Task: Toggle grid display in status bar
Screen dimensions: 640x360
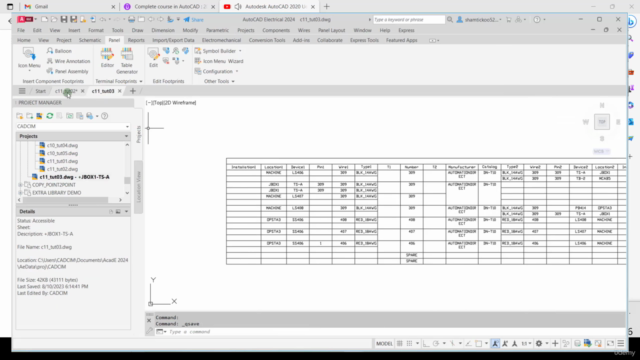Action: coord(400,344)
